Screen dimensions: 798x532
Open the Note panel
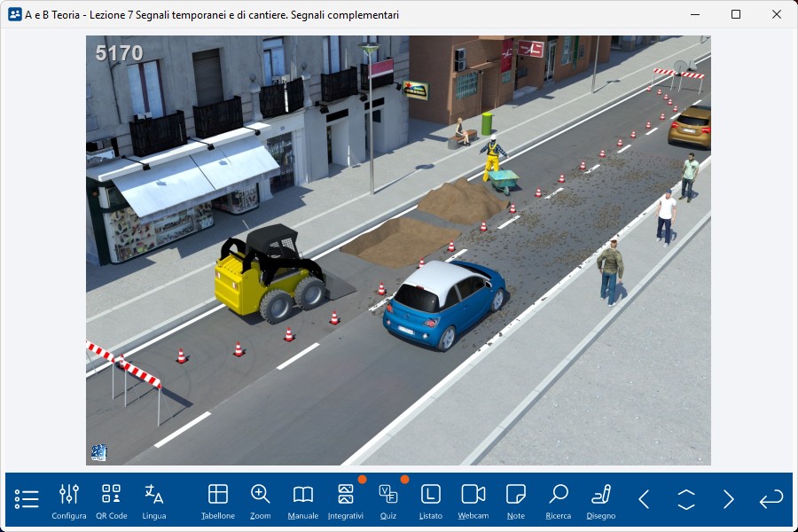(516, 500)
